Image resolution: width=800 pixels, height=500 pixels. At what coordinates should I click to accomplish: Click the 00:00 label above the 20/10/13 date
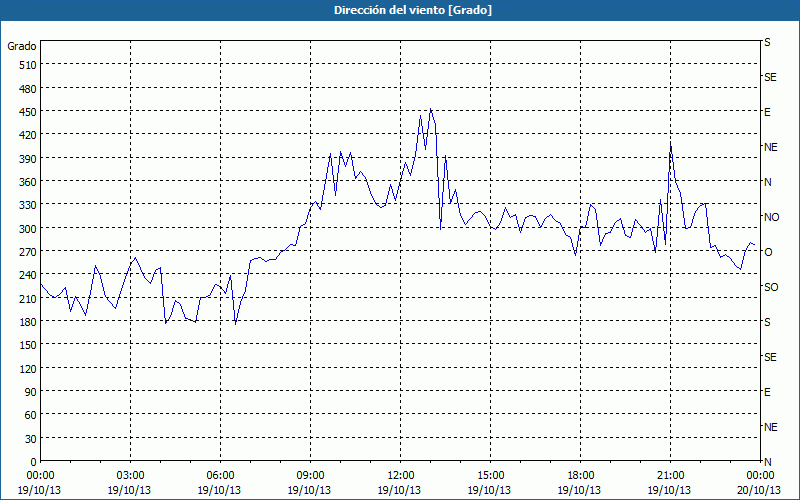tap(760, 476)
